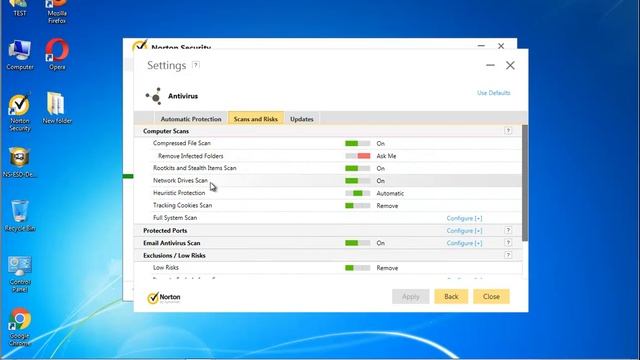This screenshot has width=640, height=360.
Task: Select the Mozilla Firefox desktop shortcut
Action: pos(57,11)
